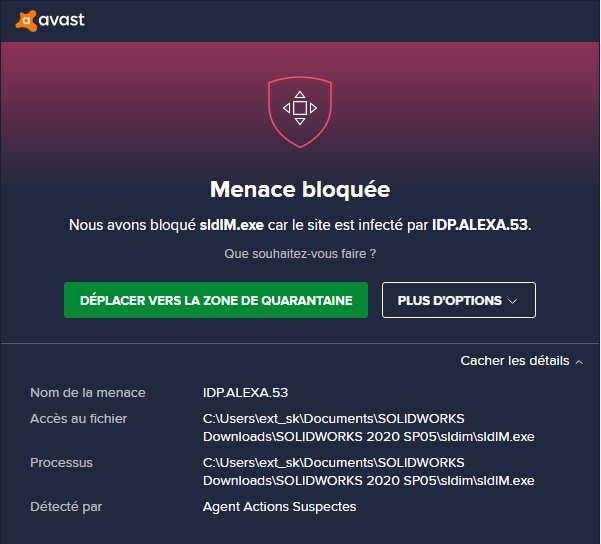Move the threat to quarantine zone
This screenshot has height=544, width=601.
pyautogui.click(x=216, y=300)
